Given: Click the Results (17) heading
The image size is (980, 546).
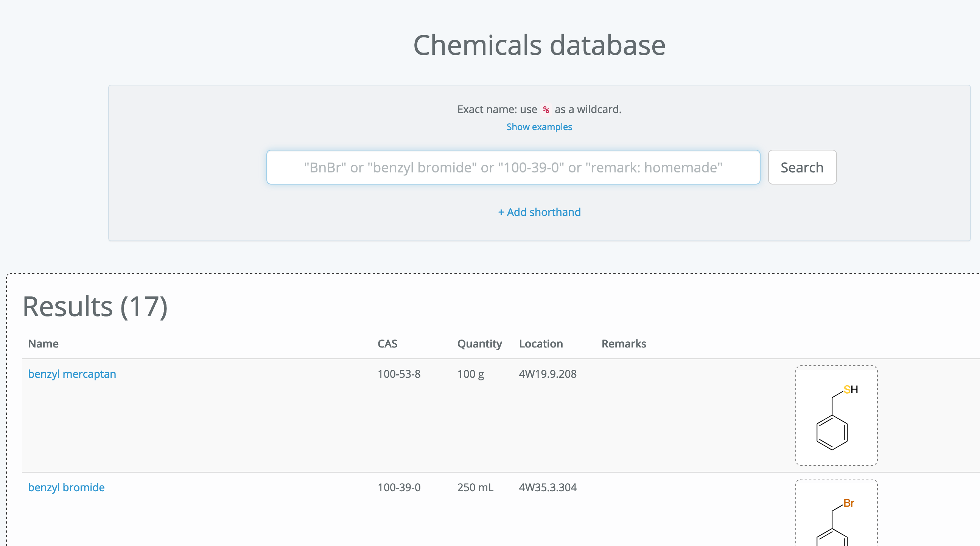Looking at the screenshot, I should pos(95,306).
